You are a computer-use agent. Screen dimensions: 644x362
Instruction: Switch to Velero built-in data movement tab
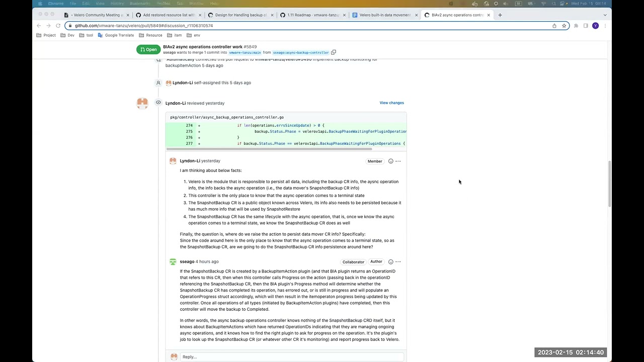point(385,15)
